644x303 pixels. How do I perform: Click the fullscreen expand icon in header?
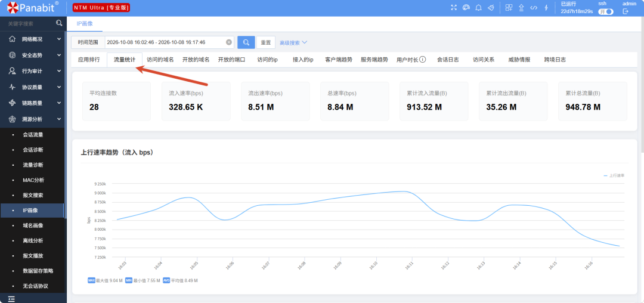[x=454, y=7]
